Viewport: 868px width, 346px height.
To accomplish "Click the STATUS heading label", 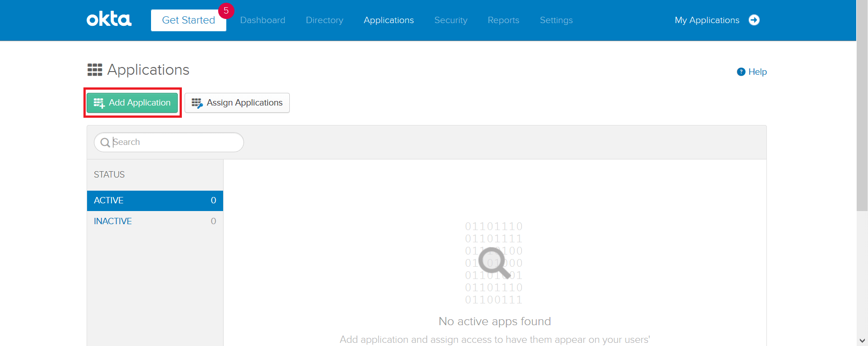I will 109,175.
